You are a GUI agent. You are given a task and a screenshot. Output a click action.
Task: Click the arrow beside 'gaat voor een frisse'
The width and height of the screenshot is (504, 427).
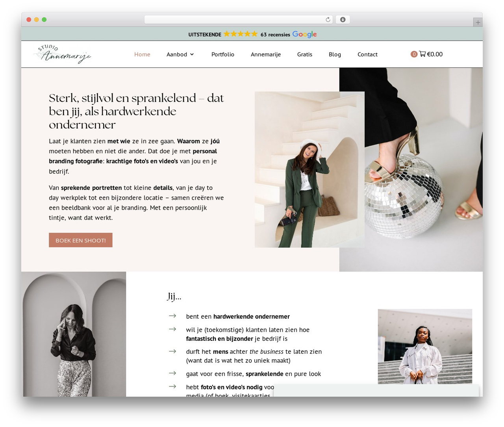pyautogui.click(x=172, y=373)
